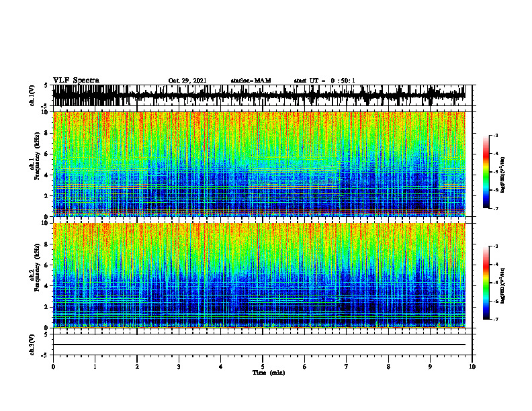Image resolution: width=532 pixels, height=411 pixels.
Task: Click the "2" tick on ch.2 frequency axis
Action: click(47, 307)
